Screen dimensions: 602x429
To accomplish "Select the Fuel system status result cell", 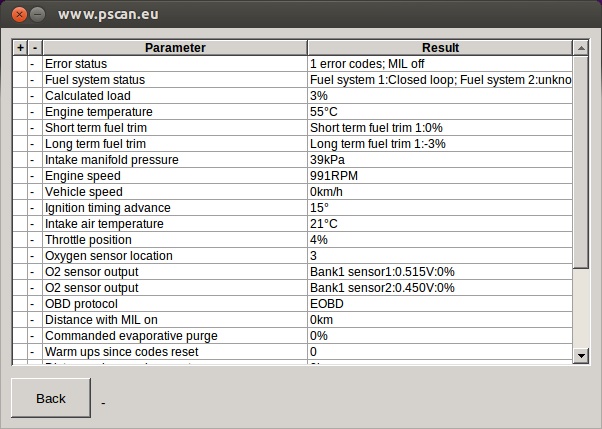I will [x=440, y=80].
